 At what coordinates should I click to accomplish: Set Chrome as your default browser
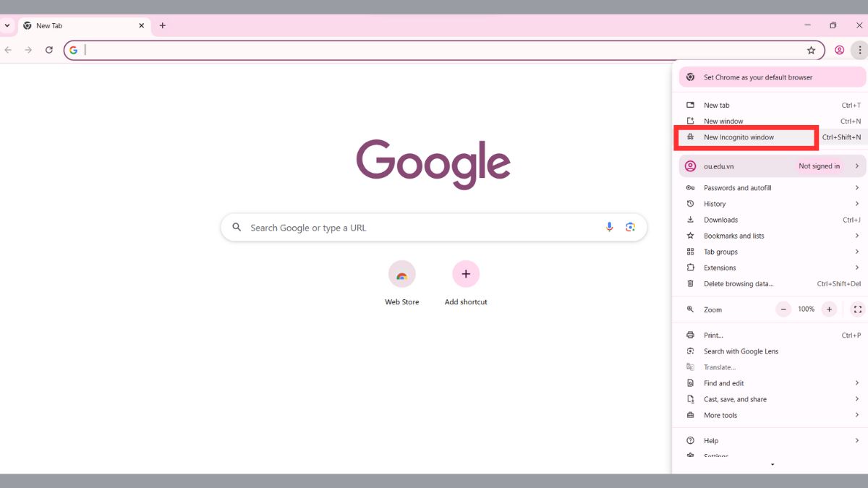tap(772, 77)
